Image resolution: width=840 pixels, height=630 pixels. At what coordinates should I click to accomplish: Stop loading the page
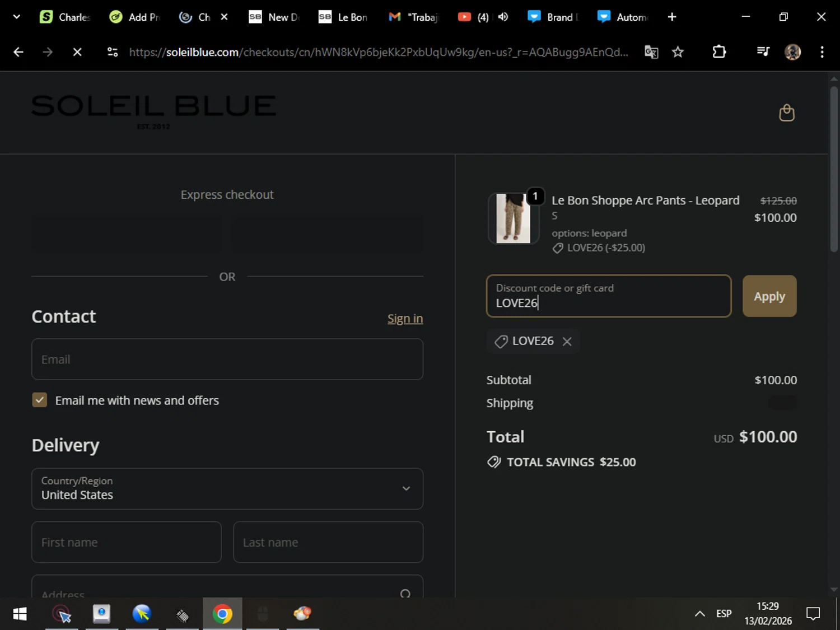pos(77,52)
